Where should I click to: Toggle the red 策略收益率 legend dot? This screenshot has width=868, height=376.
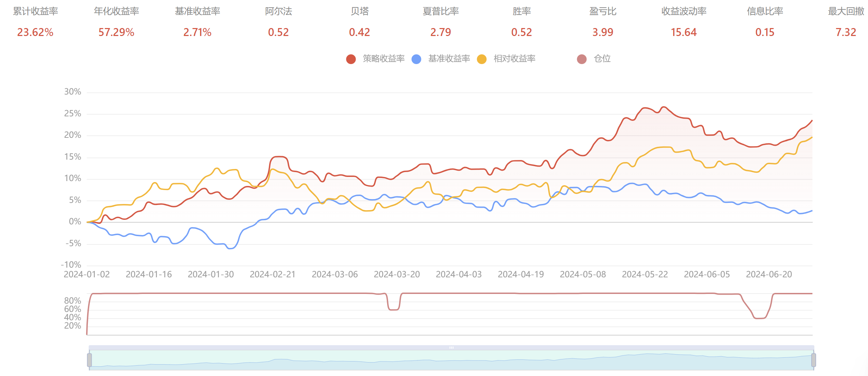coord(351,59)
